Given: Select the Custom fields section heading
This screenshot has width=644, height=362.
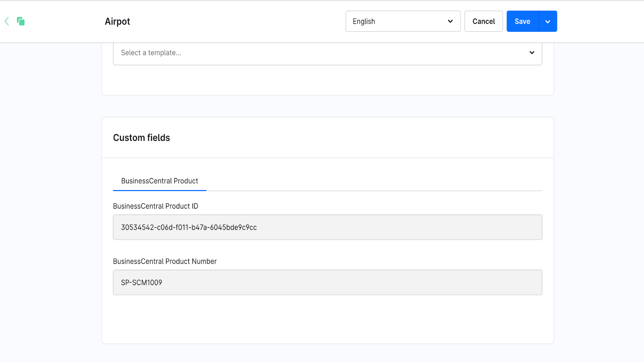Looking at the screenshot, I should pos(142,137).
